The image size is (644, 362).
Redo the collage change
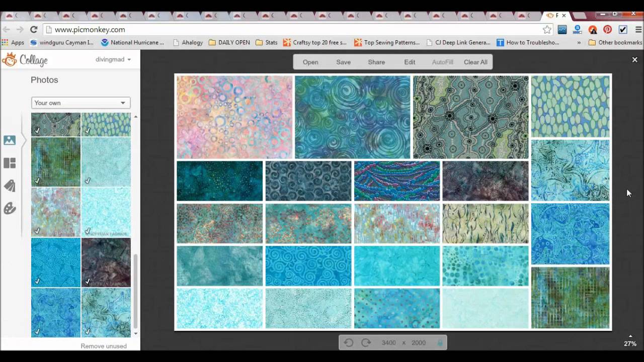[x=366, y=342]
